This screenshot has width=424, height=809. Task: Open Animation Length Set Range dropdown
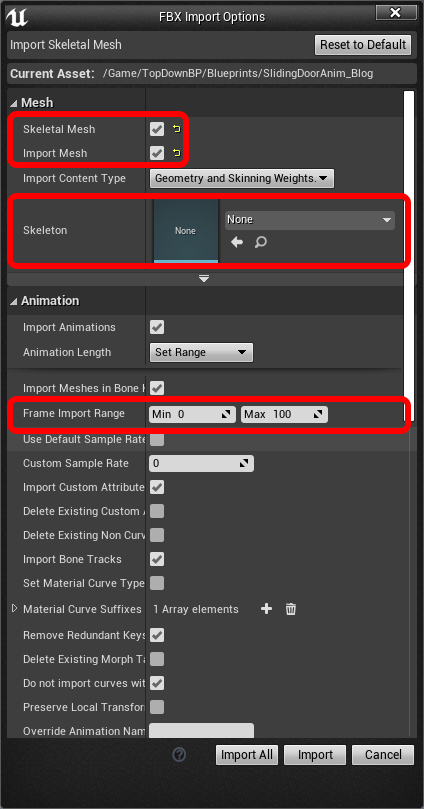pyautogui.click(x=201, y=352)
